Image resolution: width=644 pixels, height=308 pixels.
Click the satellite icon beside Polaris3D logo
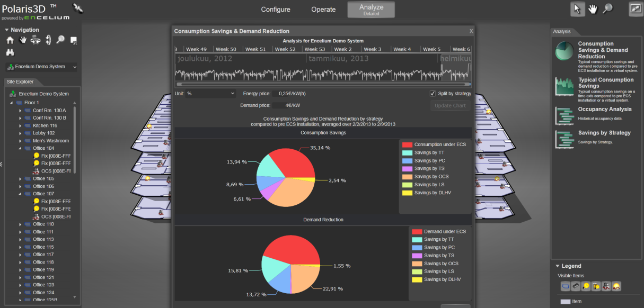(x=78, y=8)
